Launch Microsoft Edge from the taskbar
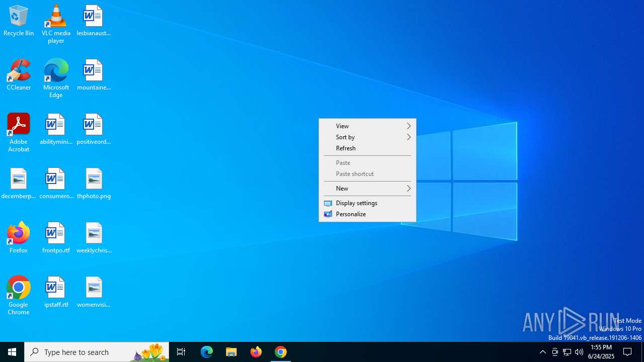644x362 pixels. (x=207, y=352)
